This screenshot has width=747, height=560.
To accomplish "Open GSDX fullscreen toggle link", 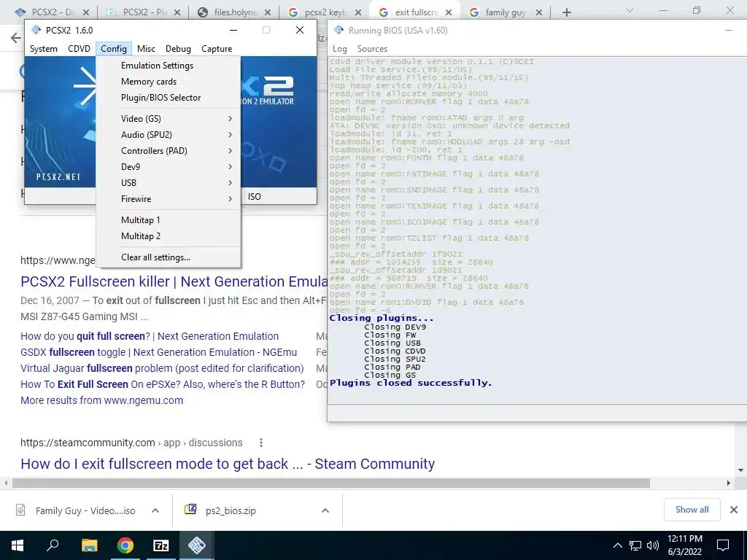I will (x=158, y=352).
